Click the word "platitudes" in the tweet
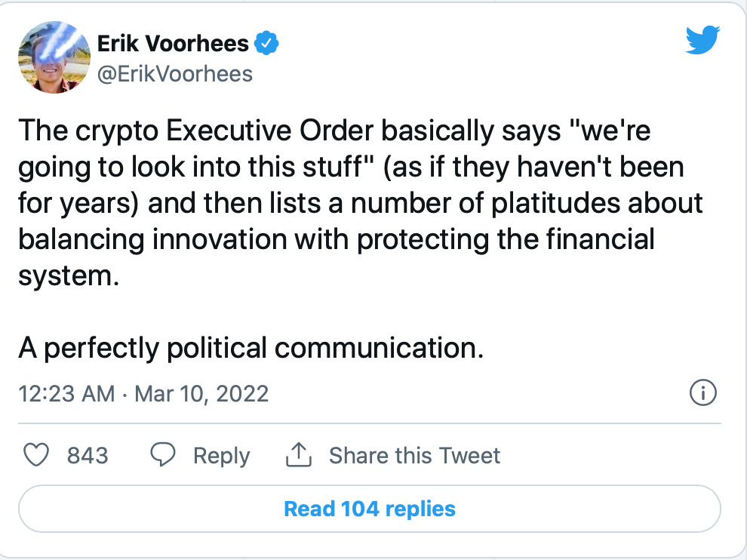Image resolution: width=747 pixels, height=560 pixels. pyautogui.click(x=555, y=203)
